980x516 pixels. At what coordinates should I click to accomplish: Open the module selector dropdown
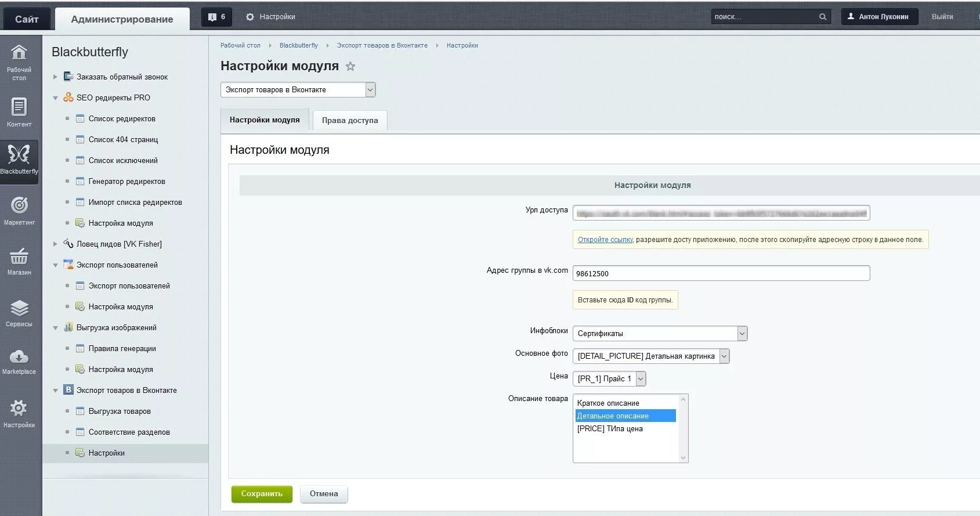tap(298, 90)
